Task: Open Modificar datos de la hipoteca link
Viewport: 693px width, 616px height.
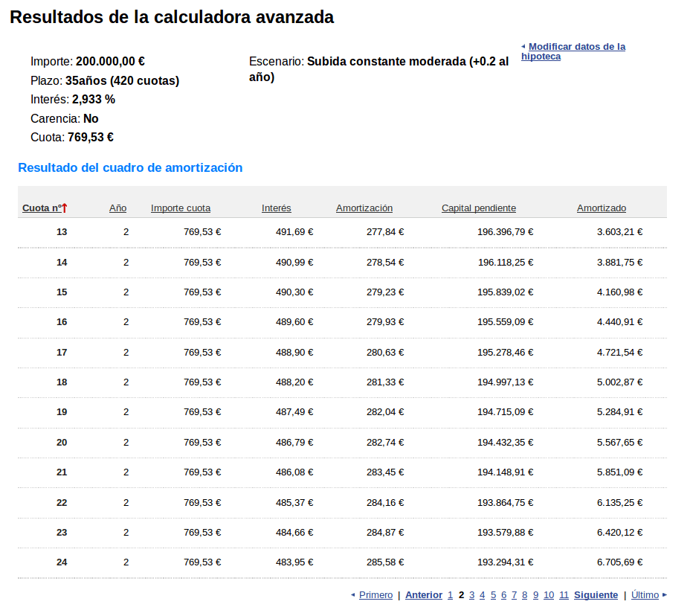Action: (574, 51)
